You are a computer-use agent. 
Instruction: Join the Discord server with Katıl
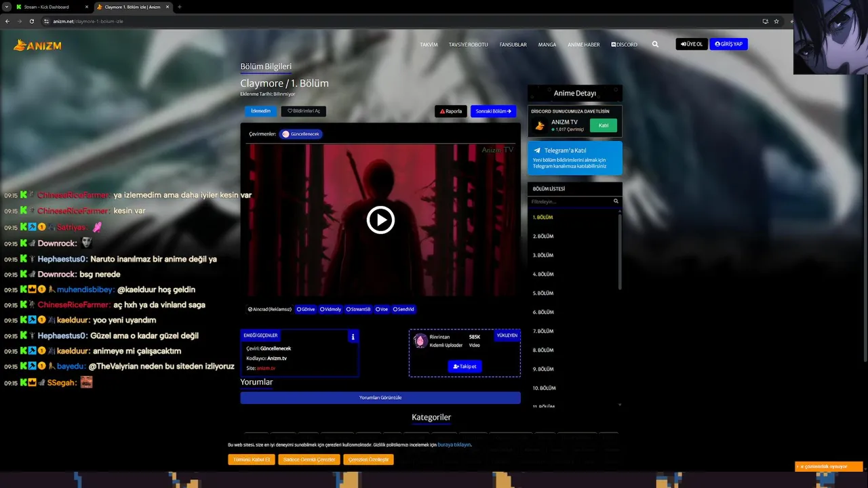603,125
